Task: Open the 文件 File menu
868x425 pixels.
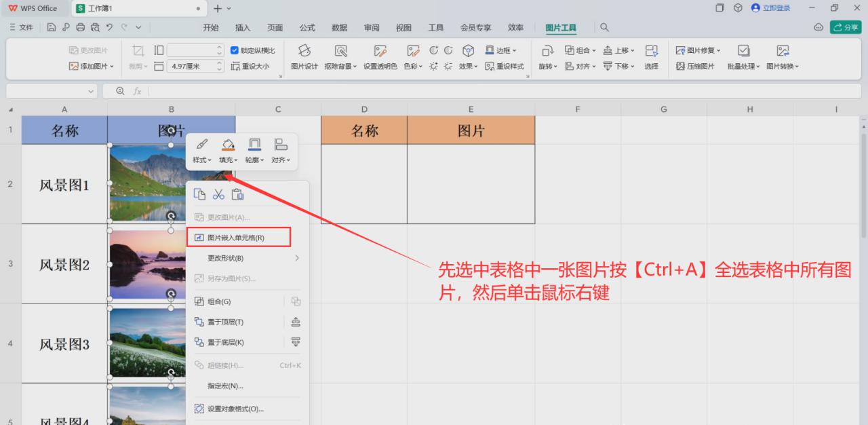Action: [x=21, y=27]
